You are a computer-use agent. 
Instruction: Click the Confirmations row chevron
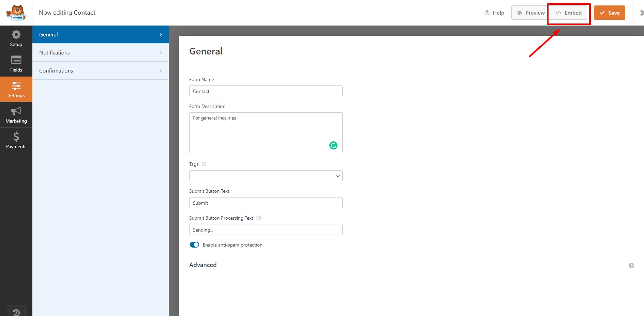click(x=161, y=70)
